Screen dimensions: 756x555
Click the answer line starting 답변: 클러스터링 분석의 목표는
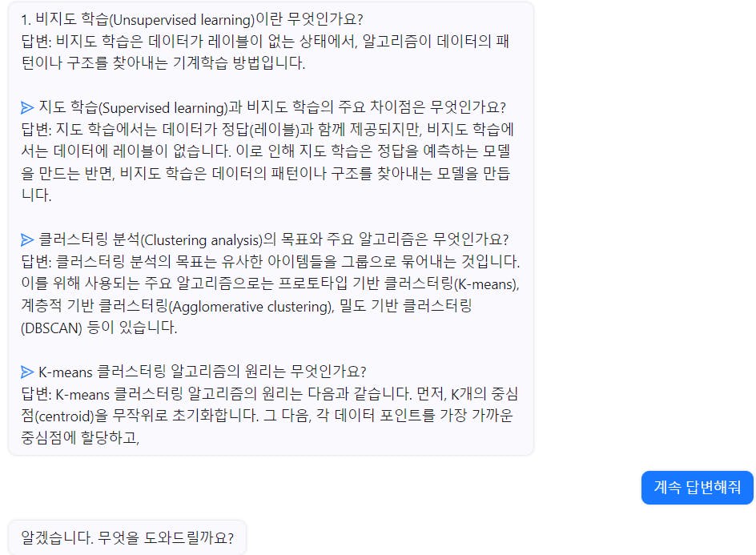click(x=271, y=262)
